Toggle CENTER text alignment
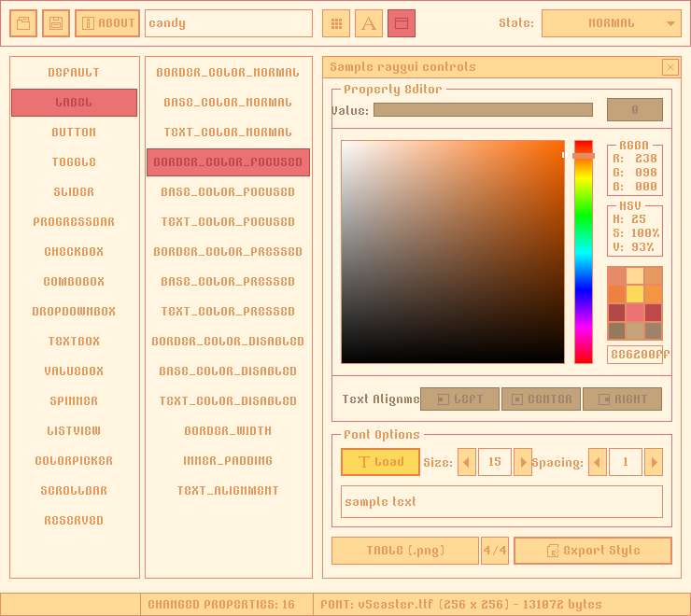 (541, 399)
